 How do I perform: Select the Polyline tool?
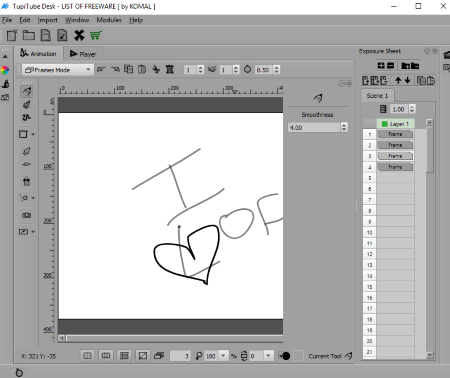(x=26, y=117)
